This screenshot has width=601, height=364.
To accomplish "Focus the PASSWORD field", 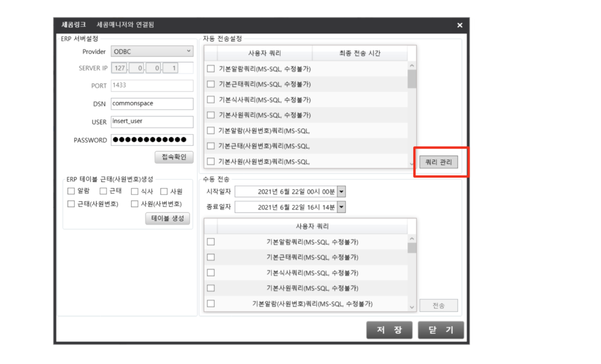I will 152,140.
